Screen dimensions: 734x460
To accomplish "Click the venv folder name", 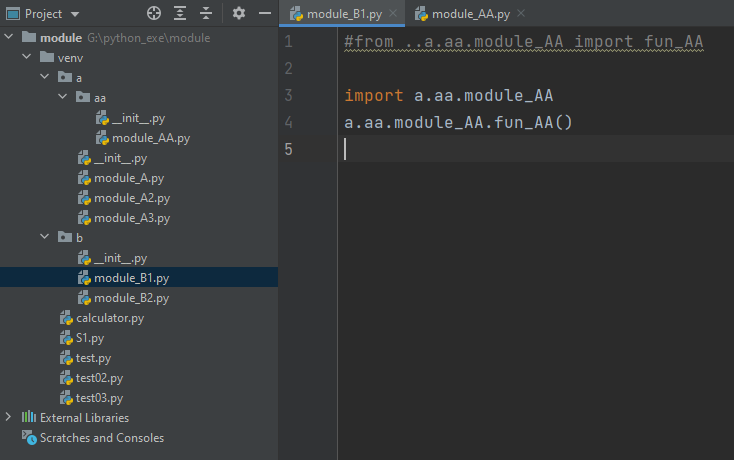I will coord(70,58).
